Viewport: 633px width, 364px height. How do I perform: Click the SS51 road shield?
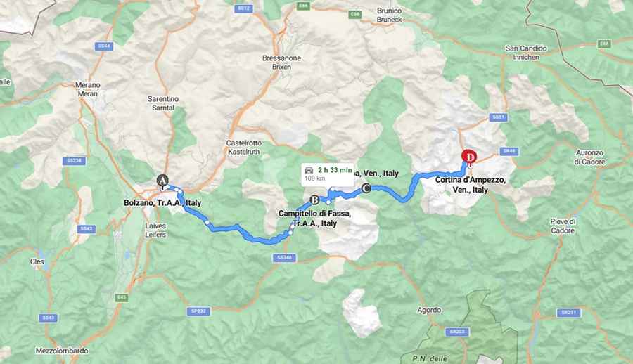498,117
